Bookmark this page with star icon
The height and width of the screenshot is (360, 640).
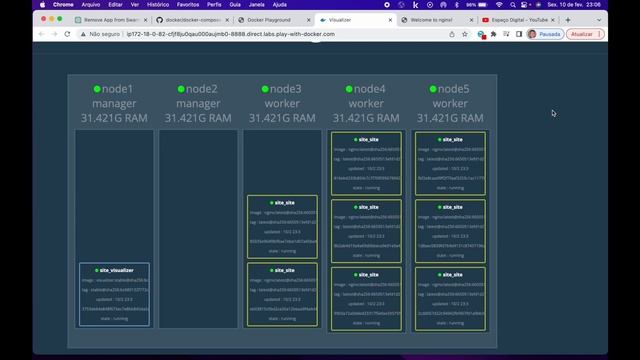tap(464, 34)
